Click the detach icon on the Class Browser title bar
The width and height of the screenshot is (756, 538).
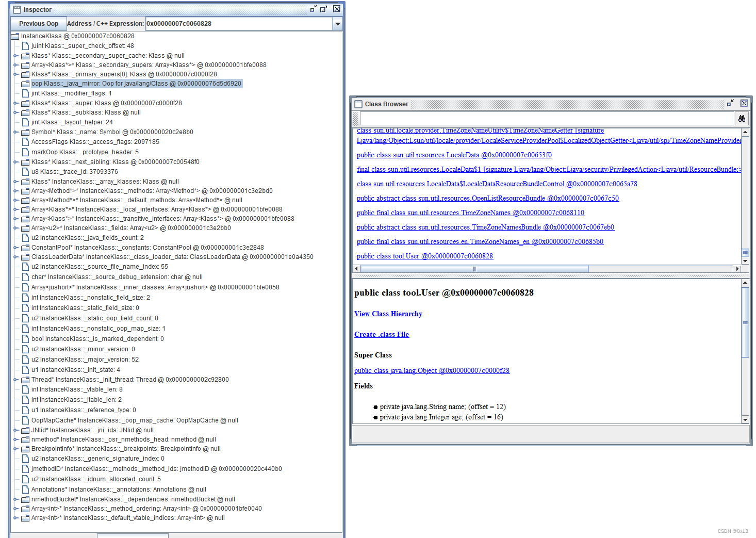coord(730,103)
